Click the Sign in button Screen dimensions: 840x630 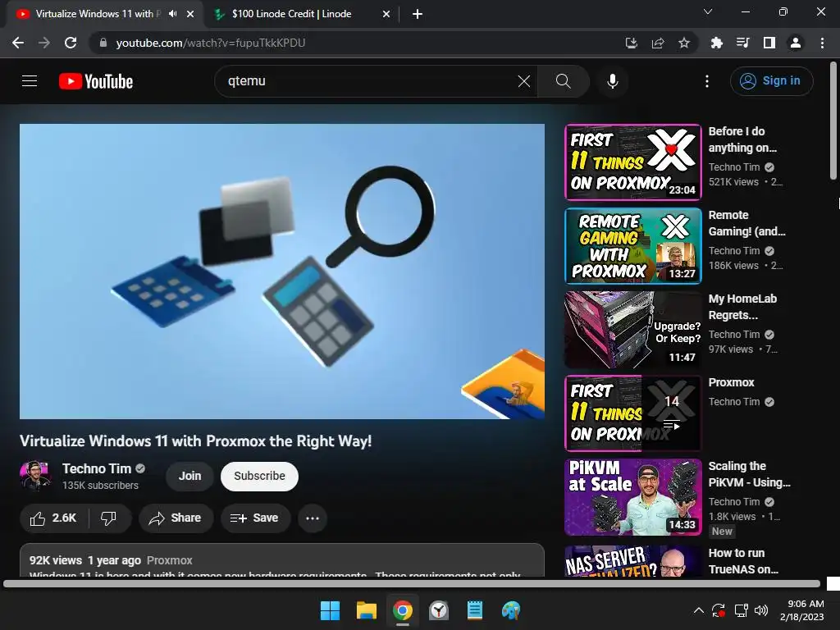[771, 81]
